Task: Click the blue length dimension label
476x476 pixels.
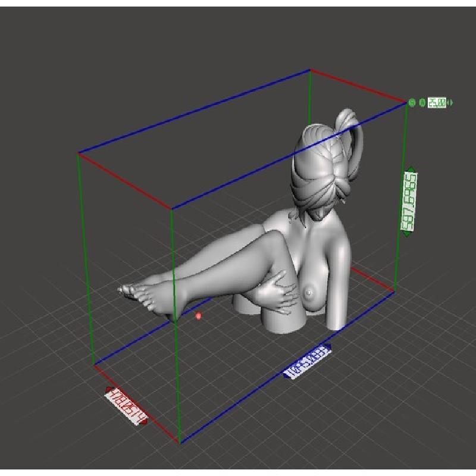Action: point(308,361)
